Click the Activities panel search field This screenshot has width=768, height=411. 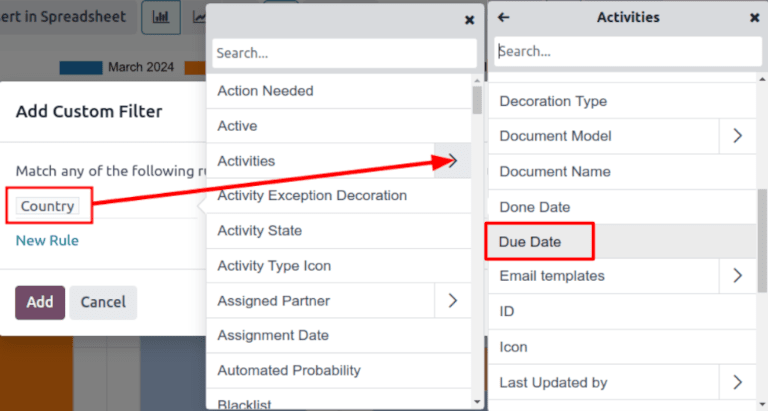pos(626,51)
